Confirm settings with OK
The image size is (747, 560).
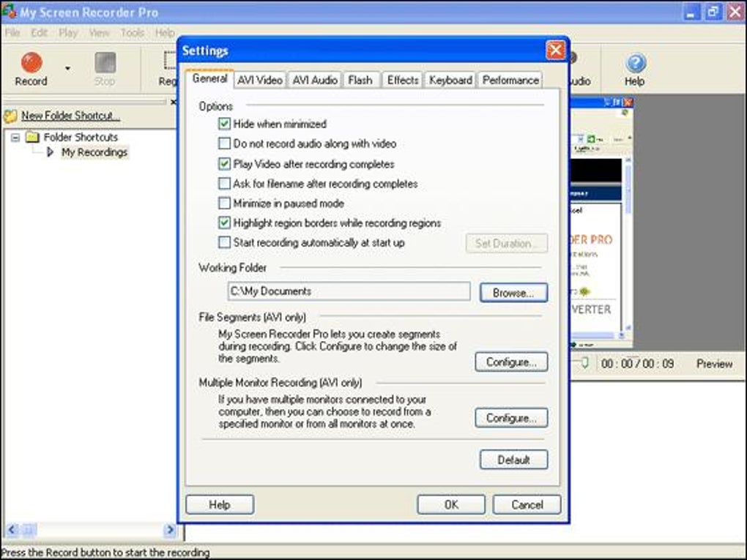[451, 505]
